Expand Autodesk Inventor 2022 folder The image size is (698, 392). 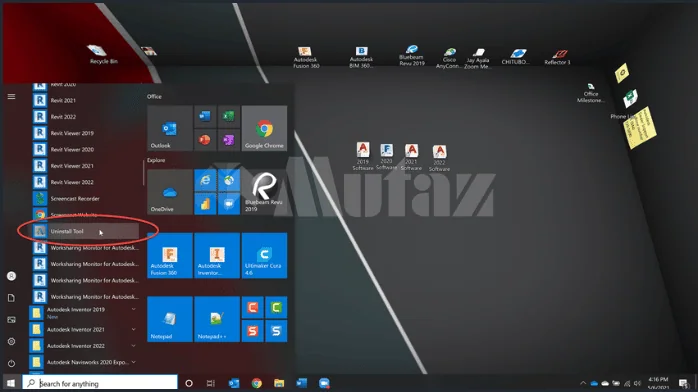pyautogui.click(x=85, y=346)
